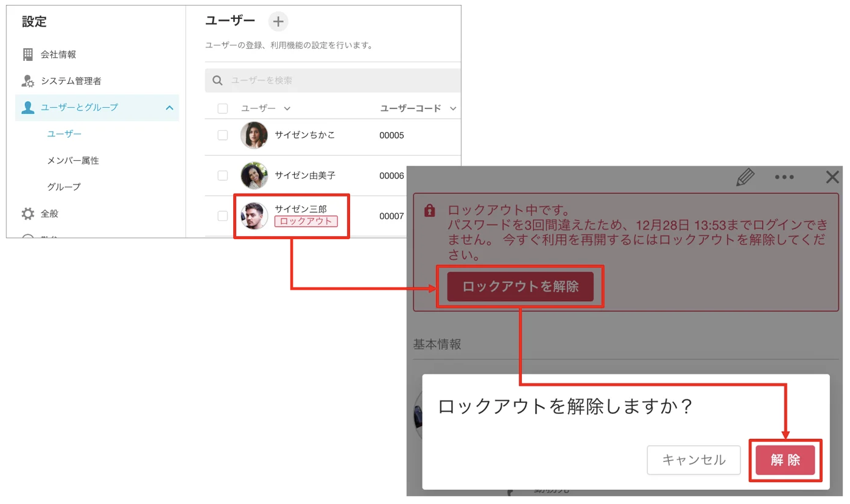
Task: Close the user detail panel with X
Action: pos(832,177)
